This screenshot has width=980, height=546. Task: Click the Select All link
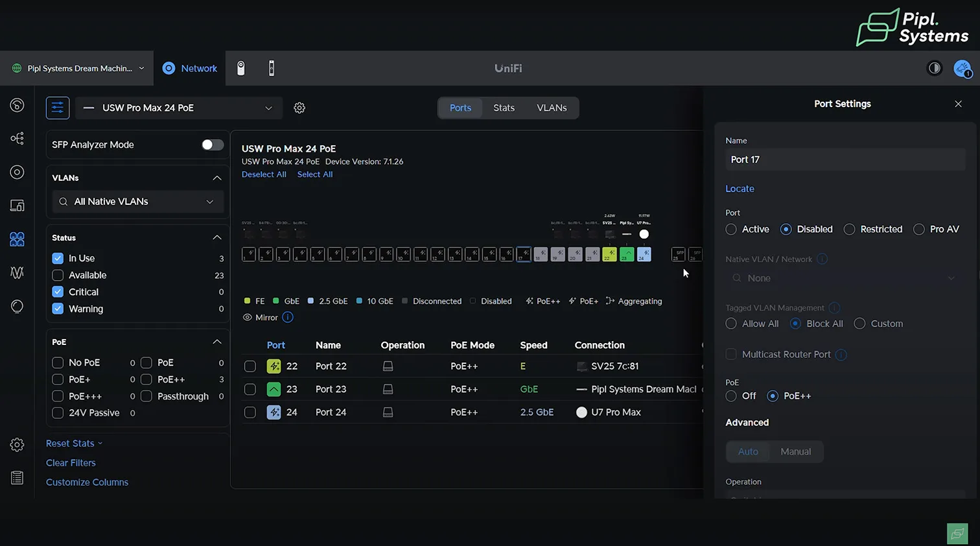[x=315, y=174]
